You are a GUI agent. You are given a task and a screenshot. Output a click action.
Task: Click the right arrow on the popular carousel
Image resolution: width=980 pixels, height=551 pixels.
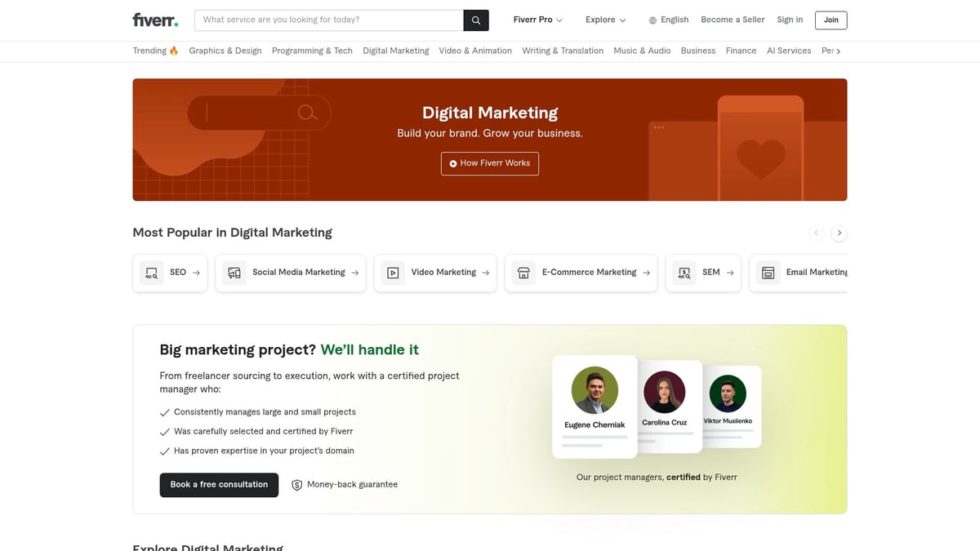pyautogui.click(x=839, y=233)
